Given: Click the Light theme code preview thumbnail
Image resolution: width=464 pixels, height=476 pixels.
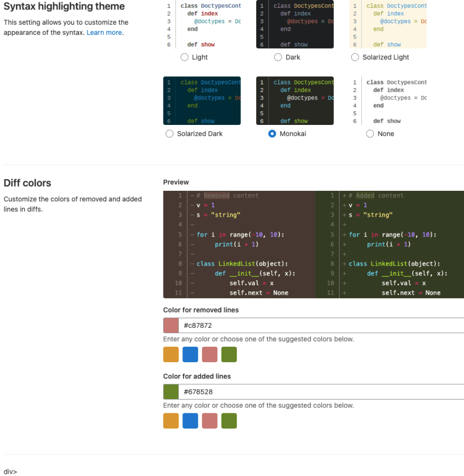Looking at the screenshot, I should 202,24.
